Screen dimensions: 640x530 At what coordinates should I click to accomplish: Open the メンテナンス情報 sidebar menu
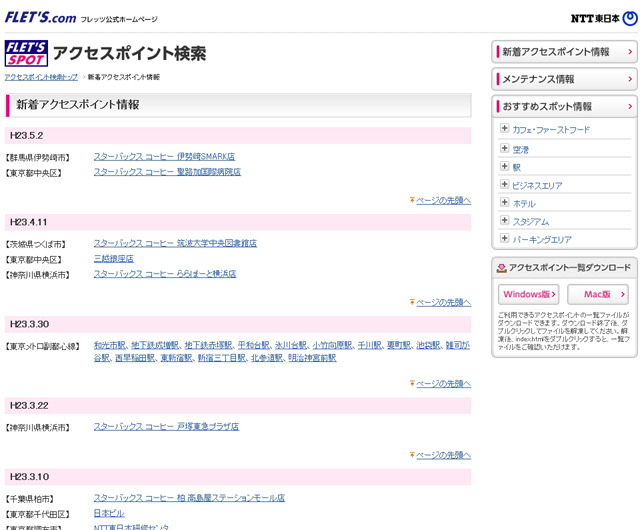pyautogui.click(x=564, y=79)
